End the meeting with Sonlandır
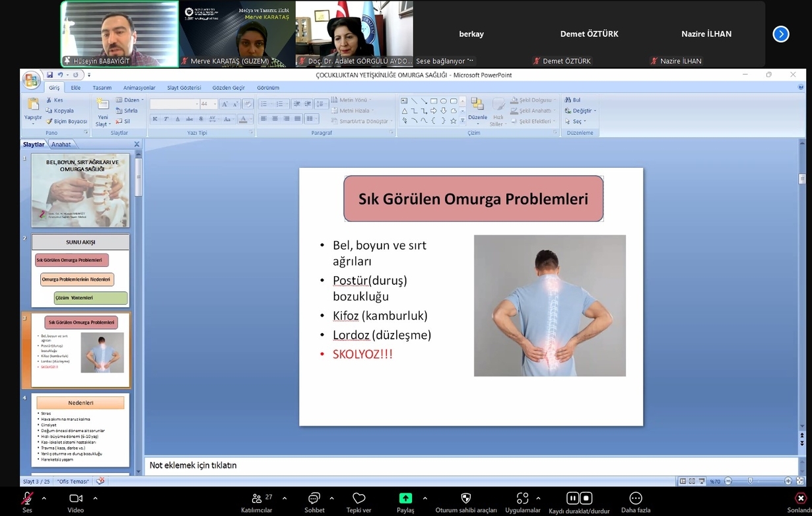812x516 pixels. (x=799, y=502)
